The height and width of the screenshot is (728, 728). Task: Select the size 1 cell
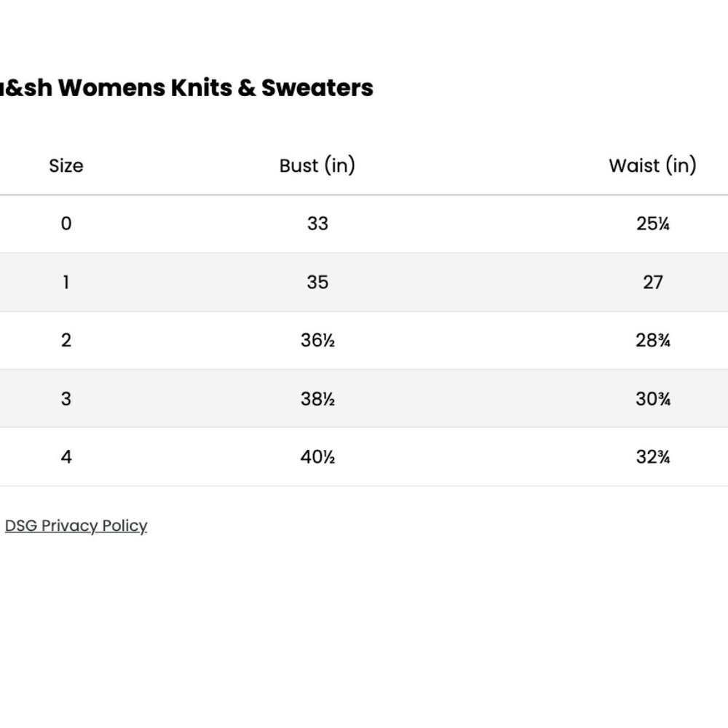coord(66,282)
